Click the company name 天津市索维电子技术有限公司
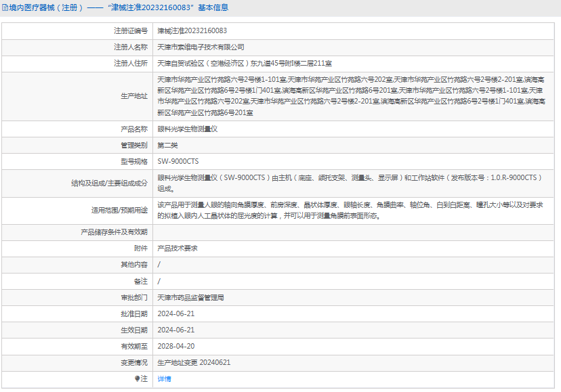The width and height of the screenshot is (561, 392). (x=201, y=47)
